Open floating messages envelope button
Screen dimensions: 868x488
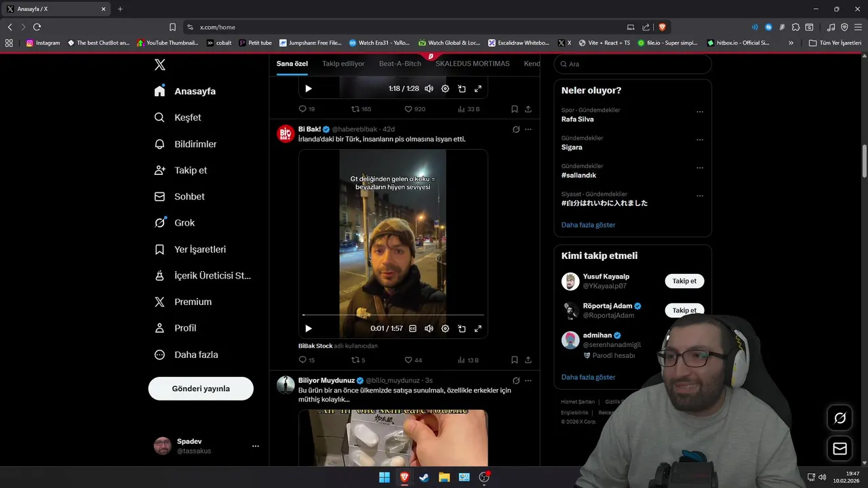coord(840,449)
